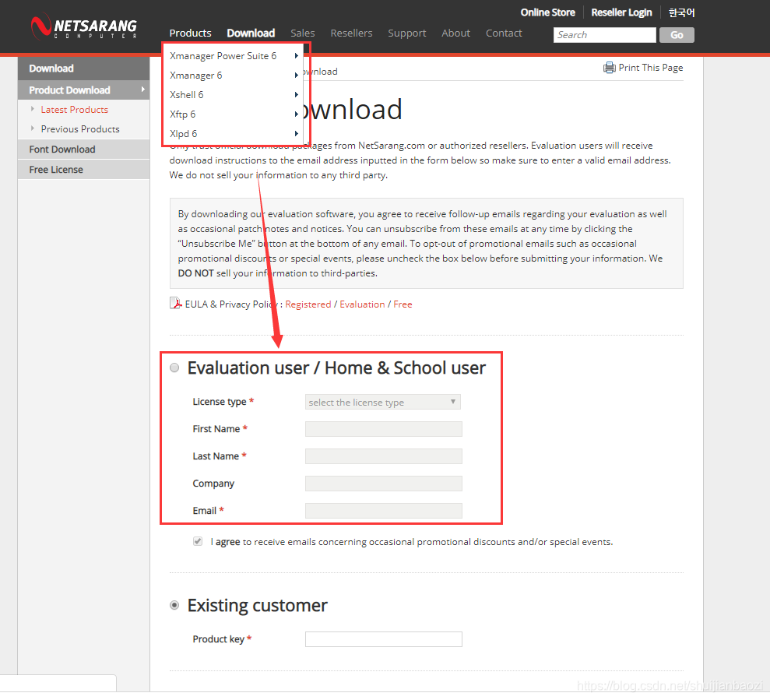Open the Download menu in top navigation
Image resolution: width=770 pixels, height=700 pixels.
pyautogui.click(x=251, y=33)
